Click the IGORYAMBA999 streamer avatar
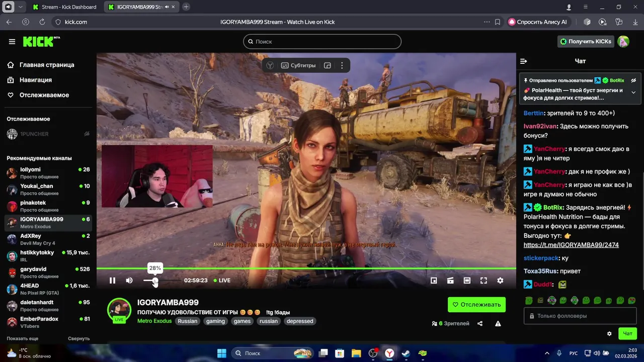This screenshot has width=644, height=362. click(119, 310)
